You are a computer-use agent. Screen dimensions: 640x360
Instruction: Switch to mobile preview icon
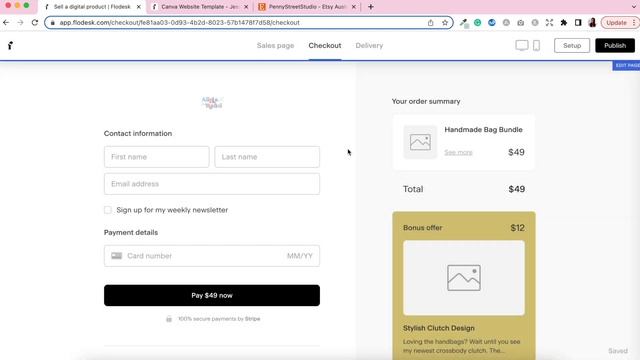(536, 45)
